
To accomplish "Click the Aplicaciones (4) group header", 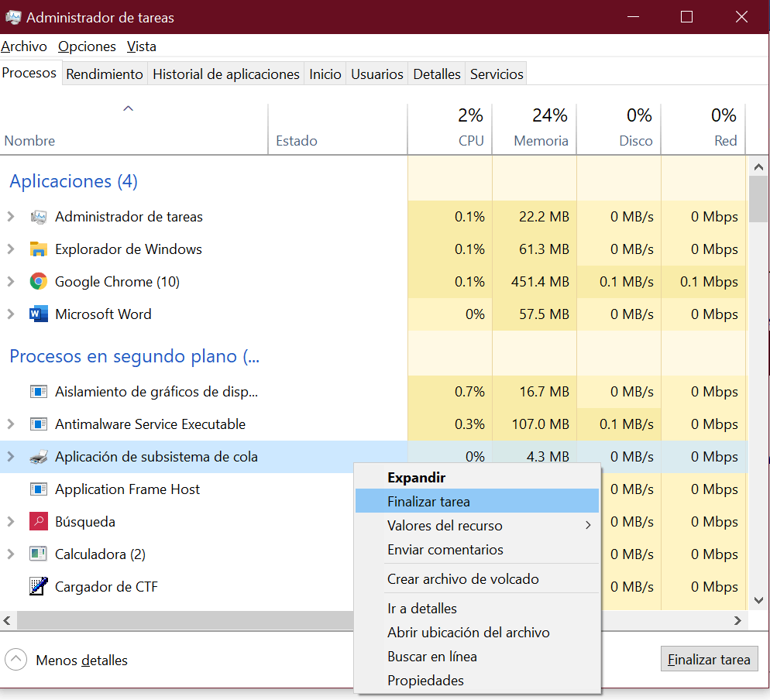I will 73,181.
